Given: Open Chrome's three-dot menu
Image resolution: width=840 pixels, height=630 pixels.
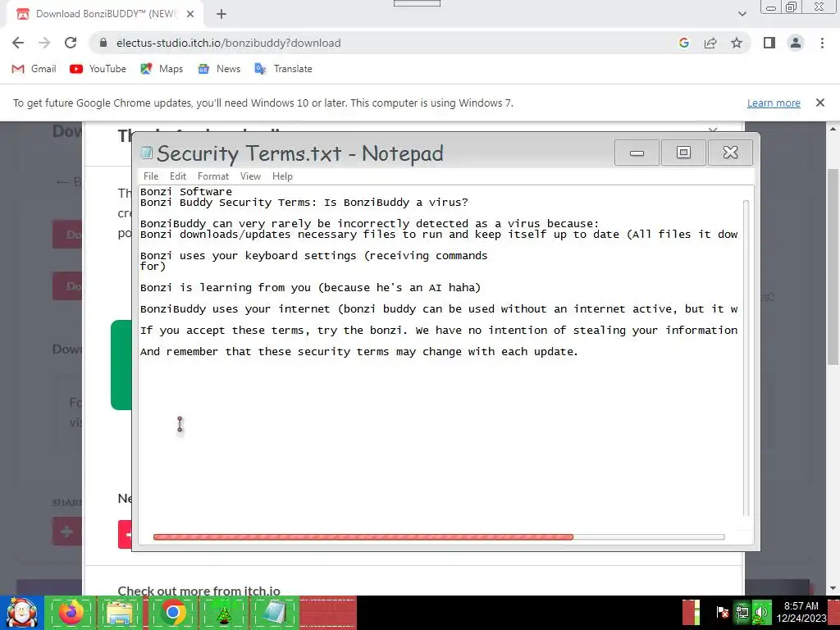Looking at the screenshot, I should pyautogui.click(x=822, y=43).
